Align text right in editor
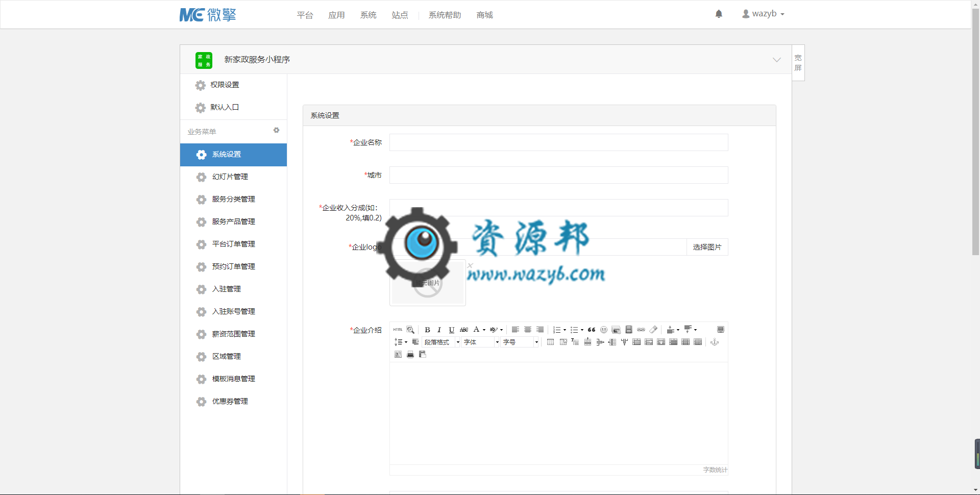This screenshot has height=495, width=980. click(540, 330)
